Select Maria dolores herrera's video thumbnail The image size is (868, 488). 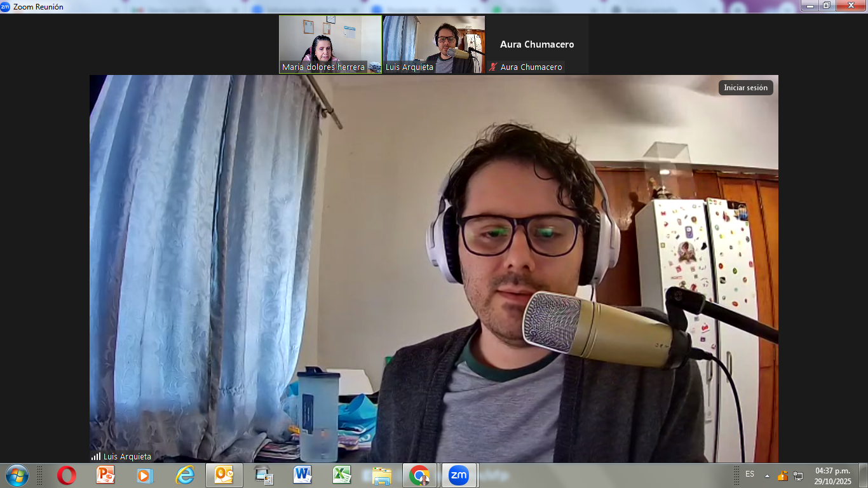(330, 44)
